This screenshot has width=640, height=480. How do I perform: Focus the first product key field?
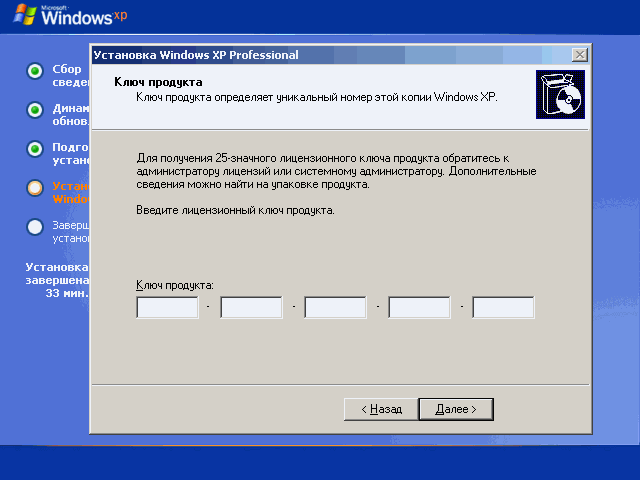[167, 307]
